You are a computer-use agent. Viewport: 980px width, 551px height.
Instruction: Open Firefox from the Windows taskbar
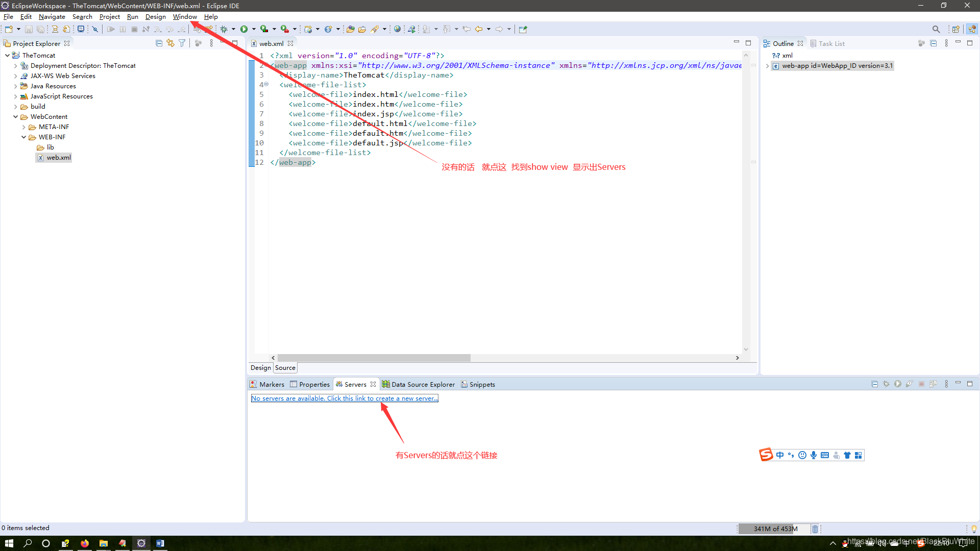85,543
